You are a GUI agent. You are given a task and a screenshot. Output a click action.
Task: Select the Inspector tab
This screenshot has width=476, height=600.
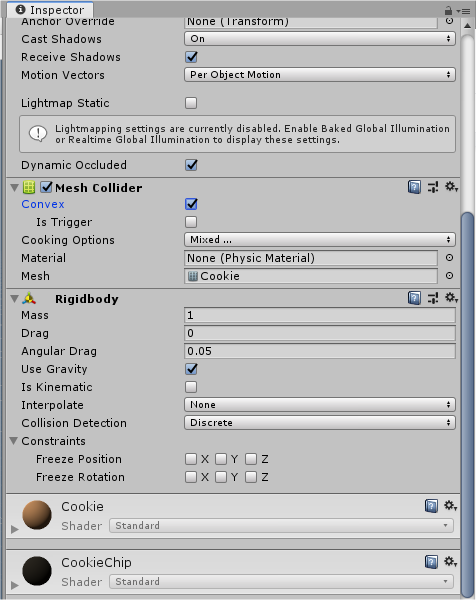pyautogui.click(x=50, y=10)
